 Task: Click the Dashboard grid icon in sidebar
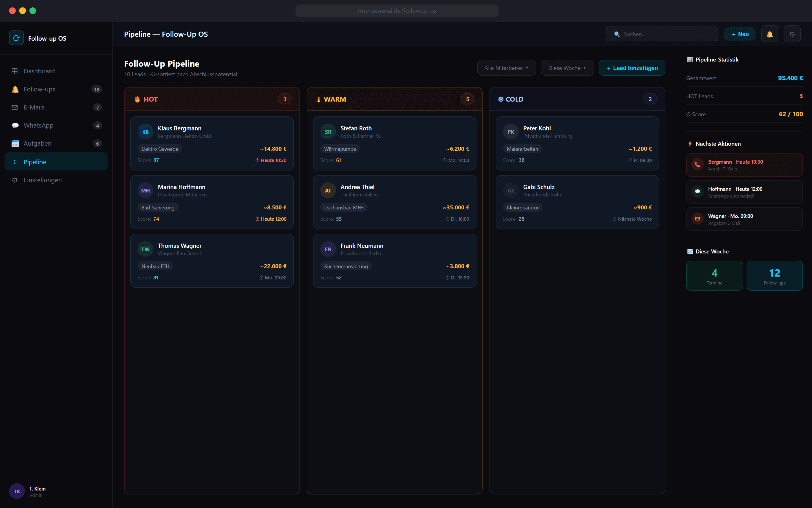(x=14, y=71)
